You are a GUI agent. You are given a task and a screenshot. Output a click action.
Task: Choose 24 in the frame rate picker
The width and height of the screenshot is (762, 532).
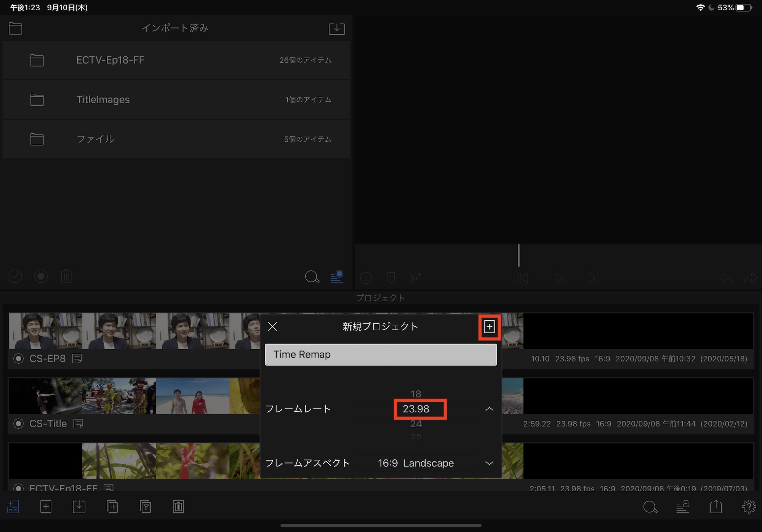click(x=416, y=424)
